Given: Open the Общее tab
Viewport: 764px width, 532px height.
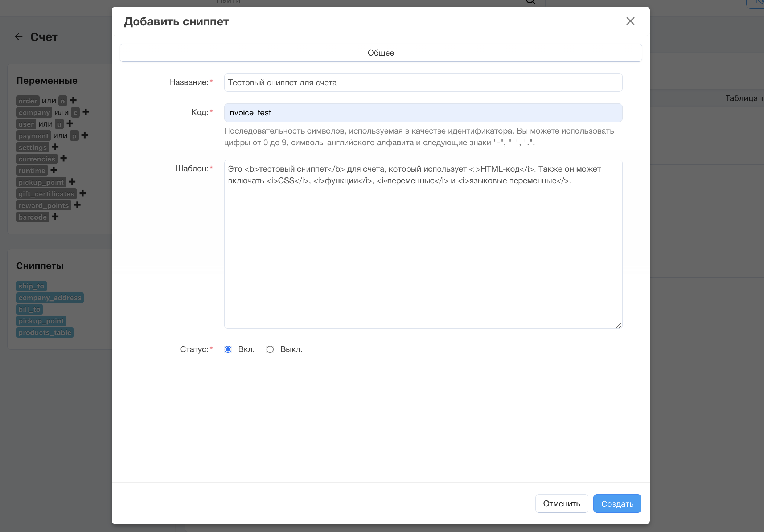Looking at the screenshot, I should (x=381, y=53).
